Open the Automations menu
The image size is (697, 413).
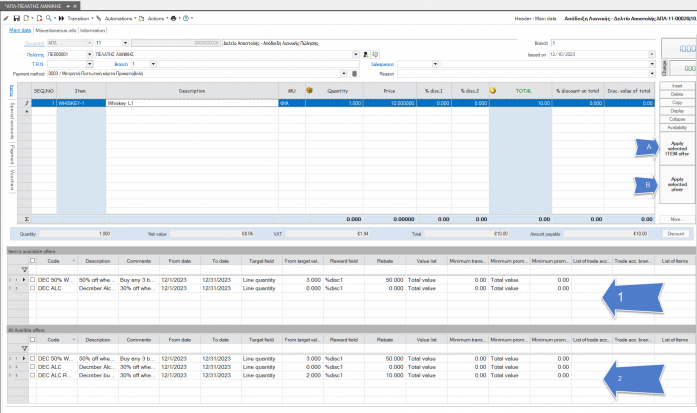[x=120, y=18]
